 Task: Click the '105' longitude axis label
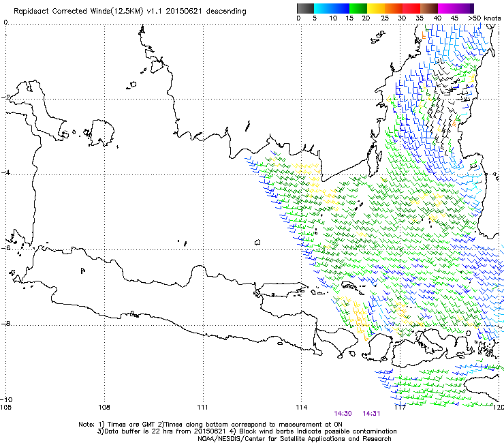(5, 408)
